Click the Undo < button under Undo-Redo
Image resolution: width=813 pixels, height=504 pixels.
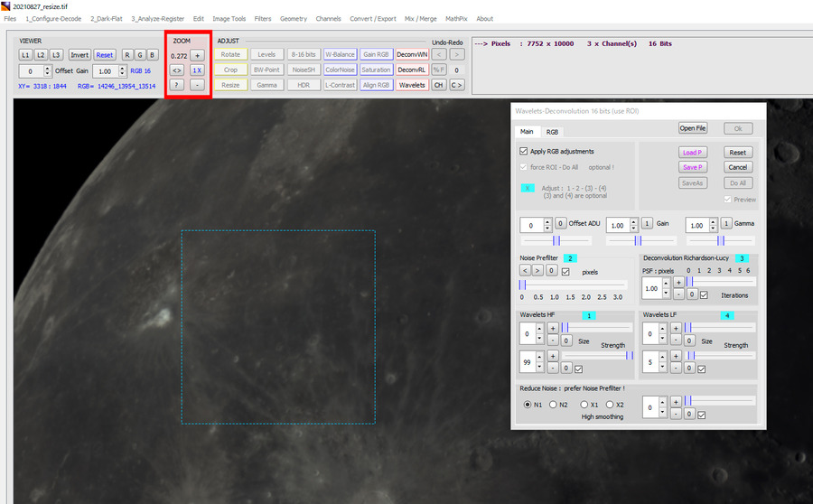click(x=439, y=54)
